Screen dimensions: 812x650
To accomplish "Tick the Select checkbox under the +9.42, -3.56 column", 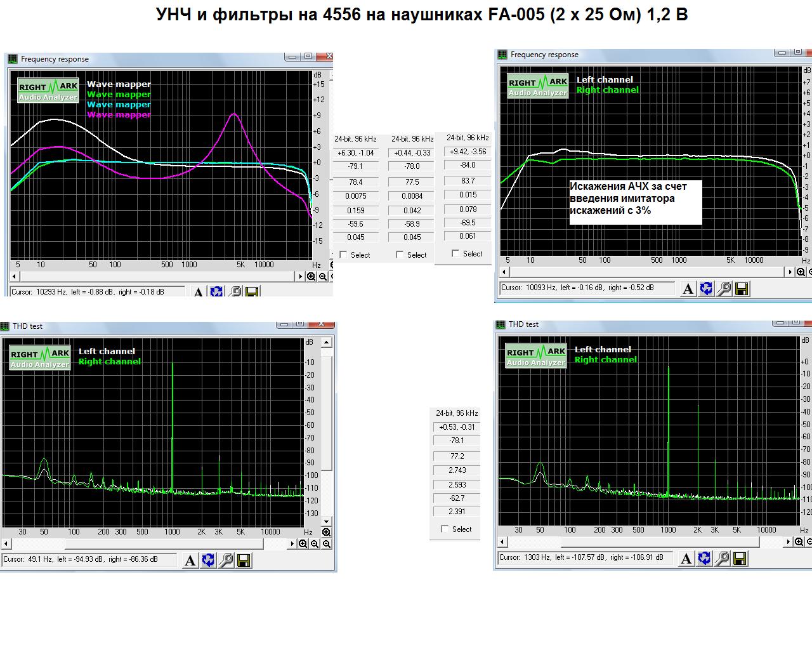I will (455, 254).
